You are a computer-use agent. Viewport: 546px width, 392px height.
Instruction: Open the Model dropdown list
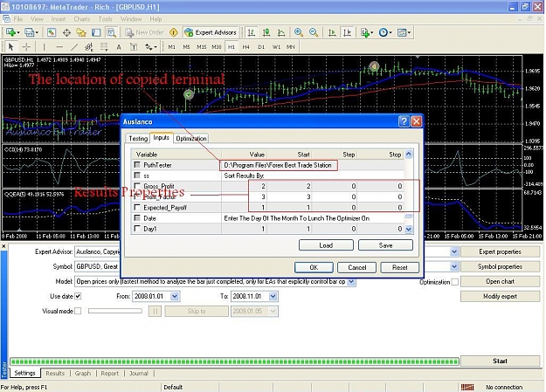(351, 282)
